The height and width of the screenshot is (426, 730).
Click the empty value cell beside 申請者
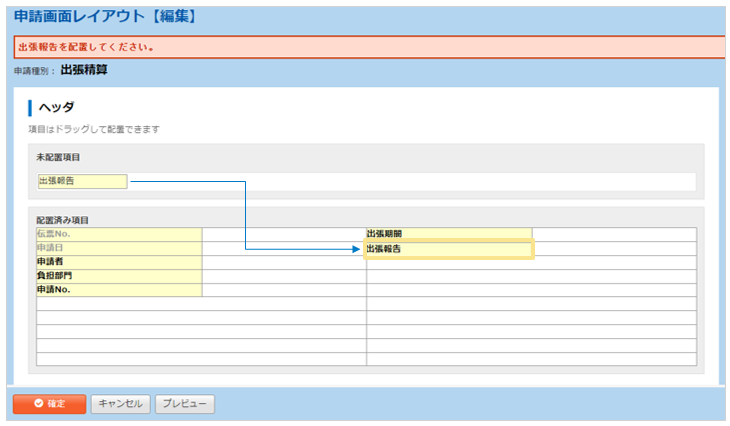pyautogui.click(x=284, y=262)
